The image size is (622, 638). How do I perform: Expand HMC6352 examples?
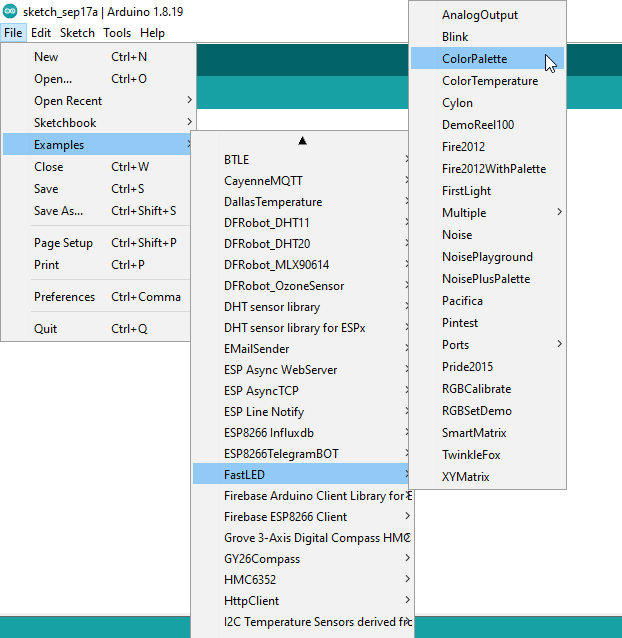[x=302, y=580]
